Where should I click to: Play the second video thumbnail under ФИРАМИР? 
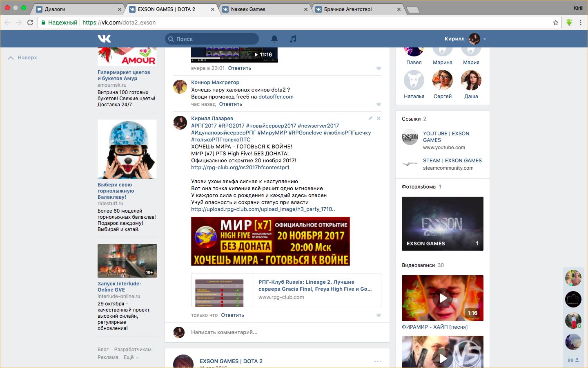click(x=443, y=352)
